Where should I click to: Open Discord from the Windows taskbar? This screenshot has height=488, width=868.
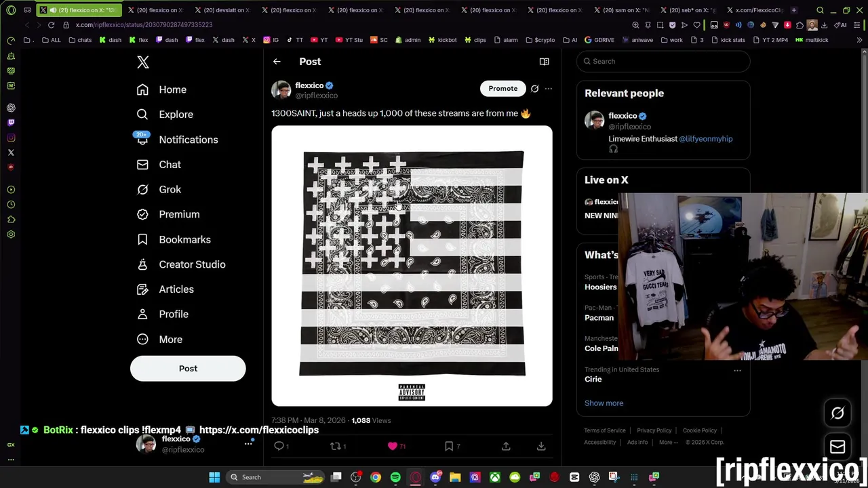(435, 477)
